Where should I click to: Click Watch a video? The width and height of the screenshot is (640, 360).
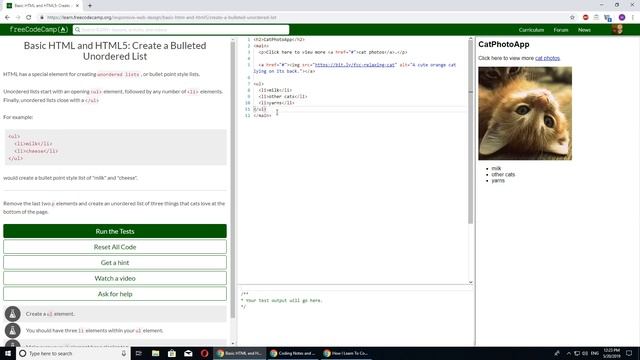[115, 278]
